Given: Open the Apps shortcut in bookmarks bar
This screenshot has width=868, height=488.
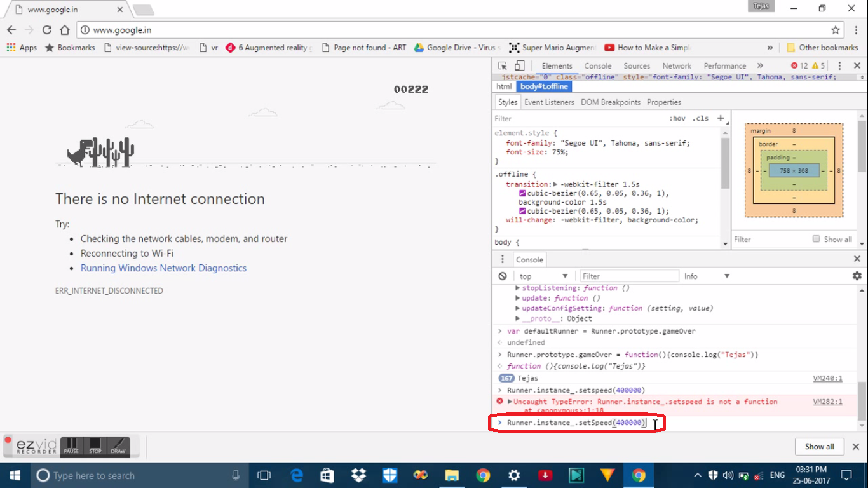Looking at the screenshot, I should [22, 48].
